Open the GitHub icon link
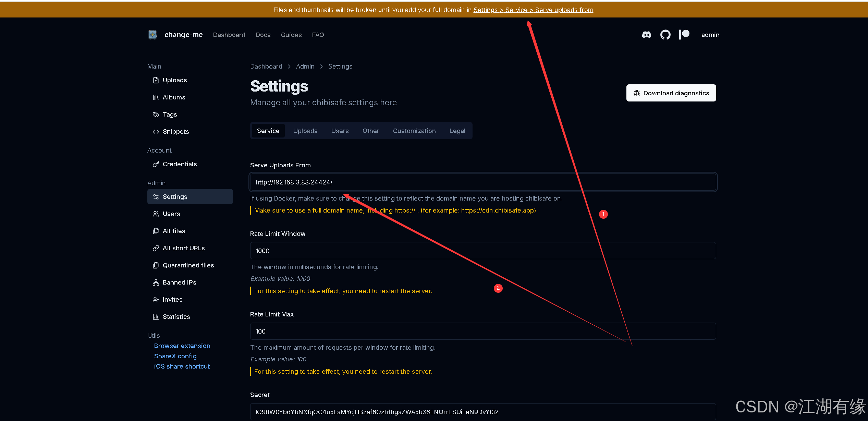The height and width of the screenshot is (421, 868). click(x=665, y=35)
